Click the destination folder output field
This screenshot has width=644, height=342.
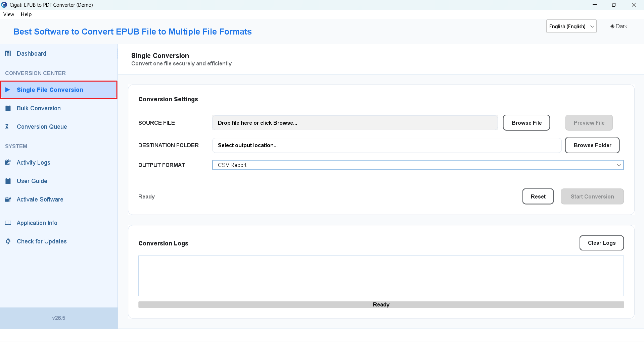click(387, 145)
